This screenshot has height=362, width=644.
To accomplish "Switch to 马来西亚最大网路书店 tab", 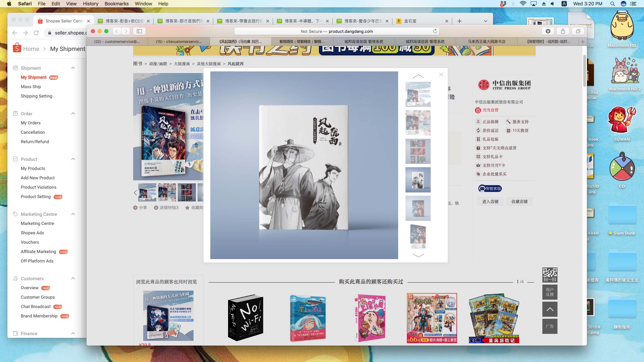I will 487,42.
